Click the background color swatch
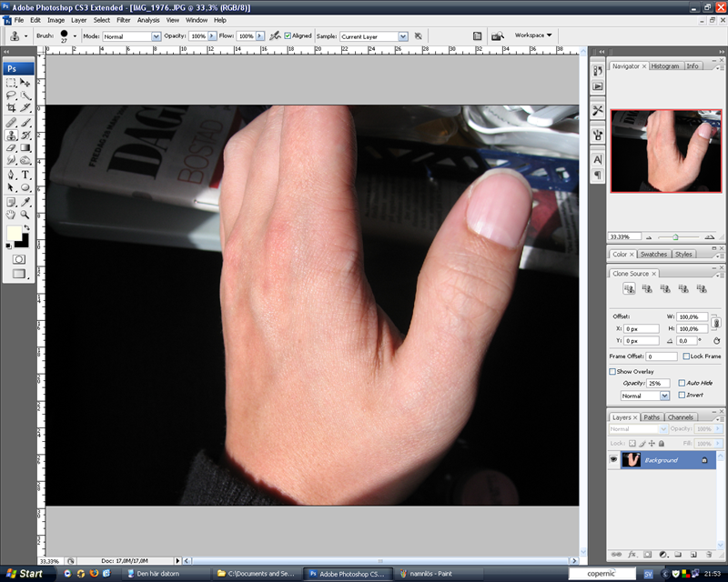Viewport: 728px width, 582px height. (24, 242)
